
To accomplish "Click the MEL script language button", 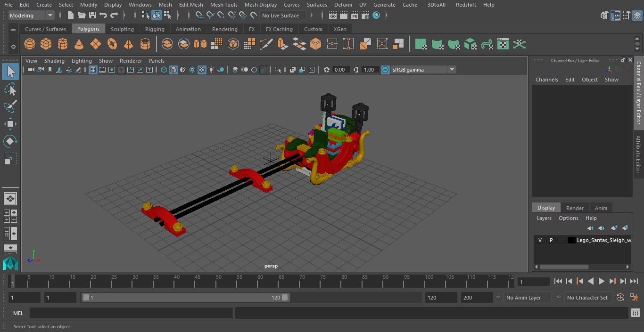I will tap(18, 313).
